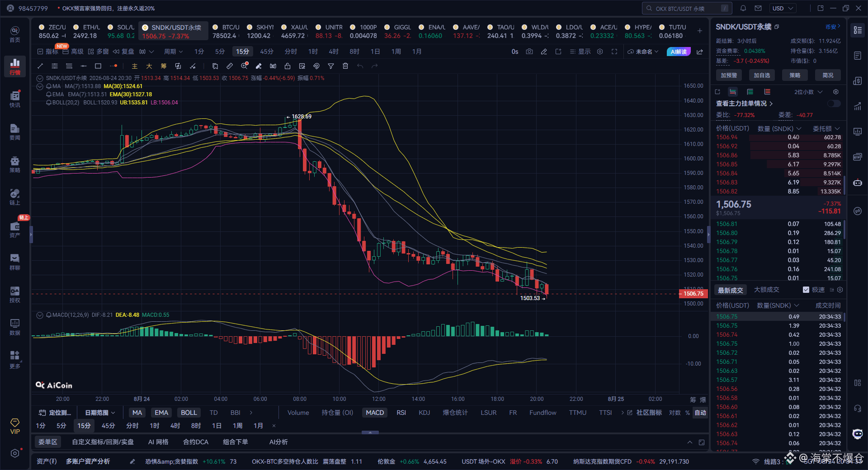Click the chart settings hexagon icon
868x470 pixels.
coord(600,52)
